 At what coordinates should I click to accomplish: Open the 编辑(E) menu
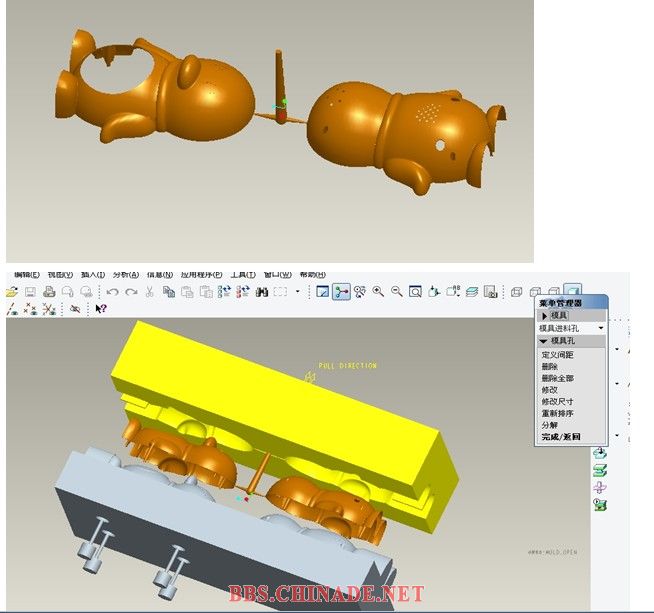click(x=27, y=275)
